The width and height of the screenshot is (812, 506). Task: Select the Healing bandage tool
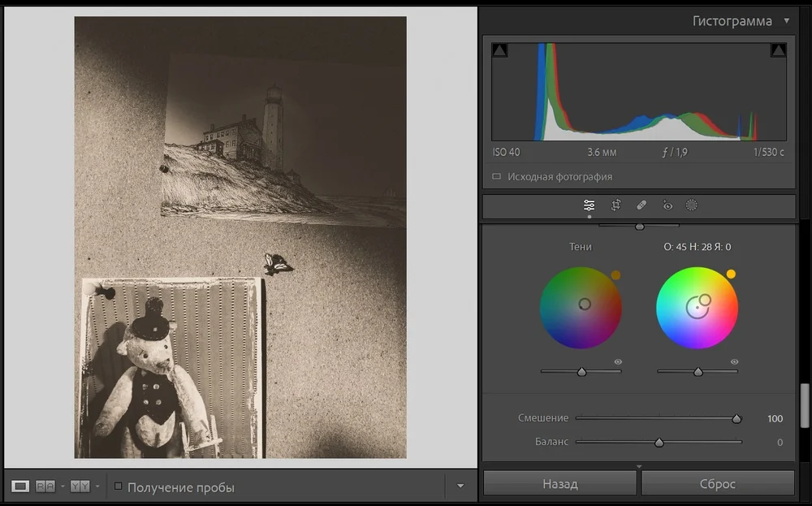point(641,205)
